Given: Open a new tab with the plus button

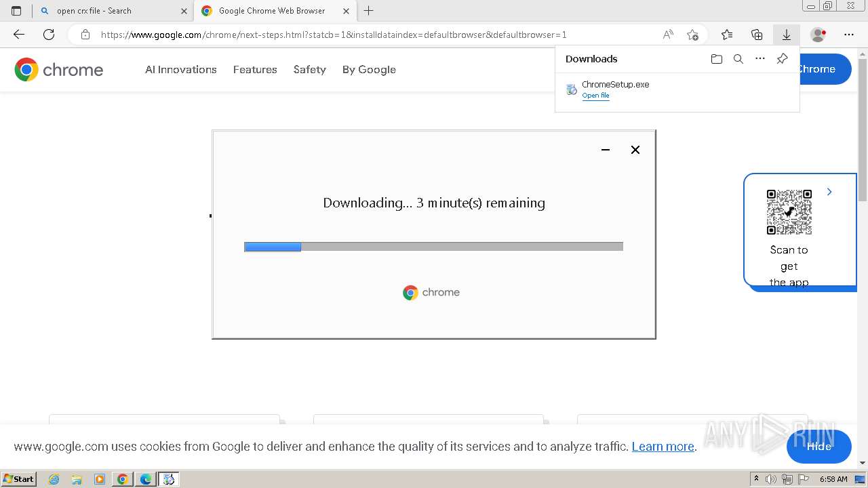Looking at the screenshot, I should coord(369,11).
